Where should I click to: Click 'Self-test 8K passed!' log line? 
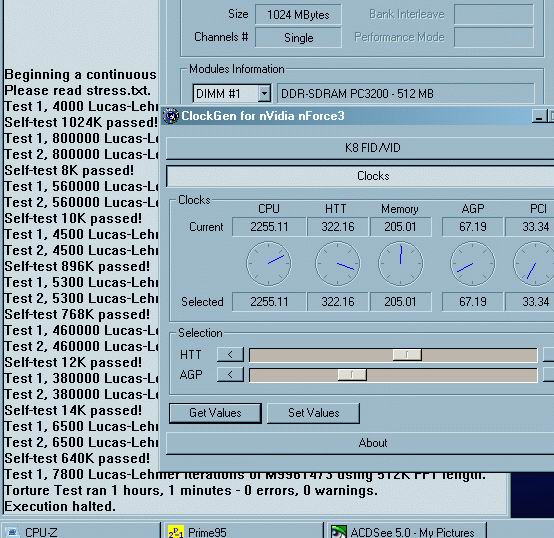tap(69, 171)
